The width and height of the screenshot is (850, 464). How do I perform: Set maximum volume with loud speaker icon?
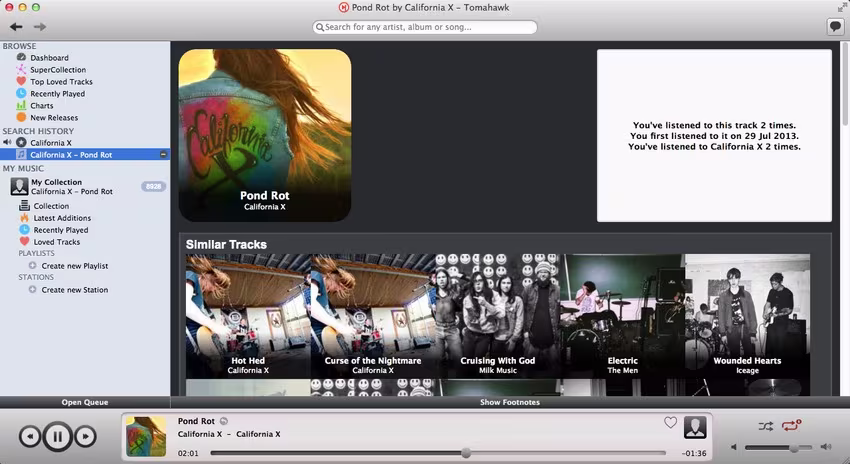click(826, 447)
